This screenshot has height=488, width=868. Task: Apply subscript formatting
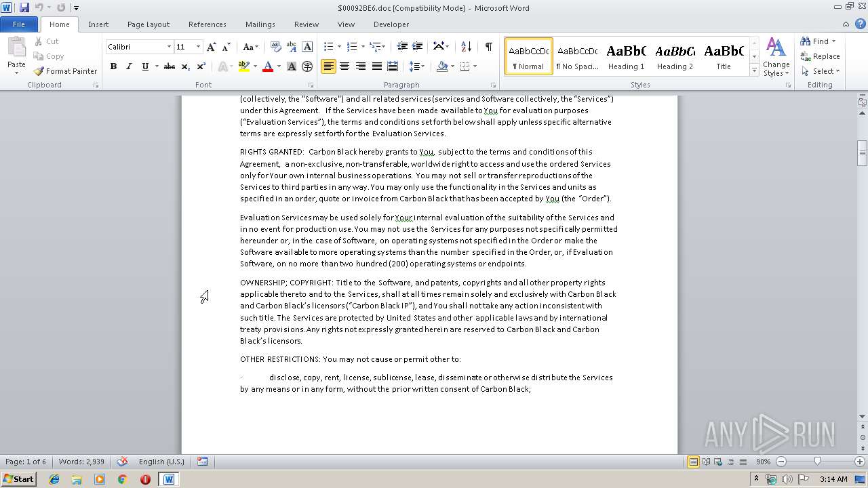pos(185,66)
